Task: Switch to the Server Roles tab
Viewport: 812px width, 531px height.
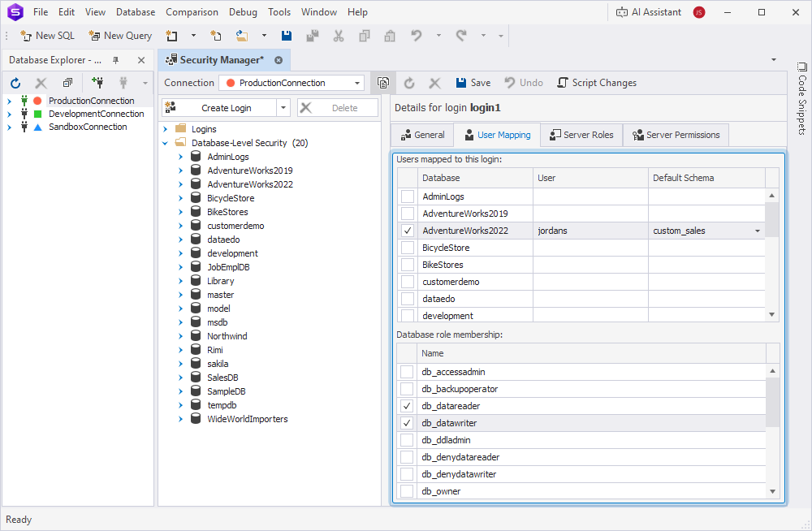Action: [581, 134]
